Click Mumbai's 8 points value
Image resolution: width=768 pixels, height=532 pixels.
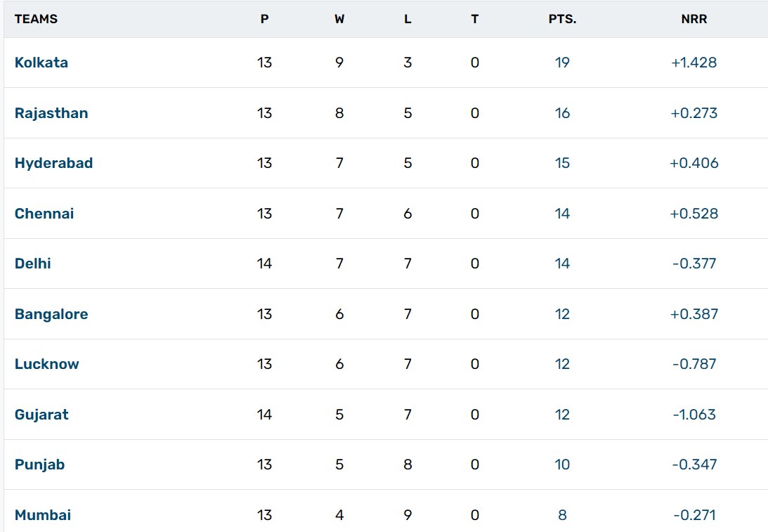click(562, 515)
